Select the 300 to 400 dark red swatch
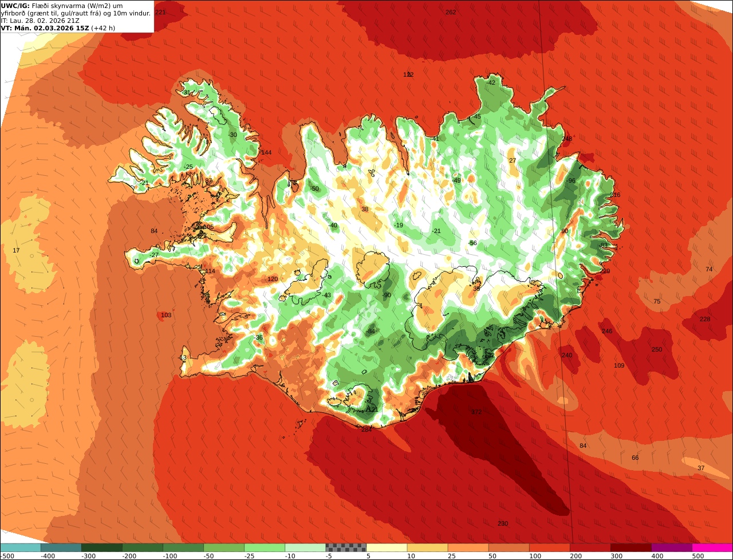This screenshot has width=733, height=560. click(630, 547)
